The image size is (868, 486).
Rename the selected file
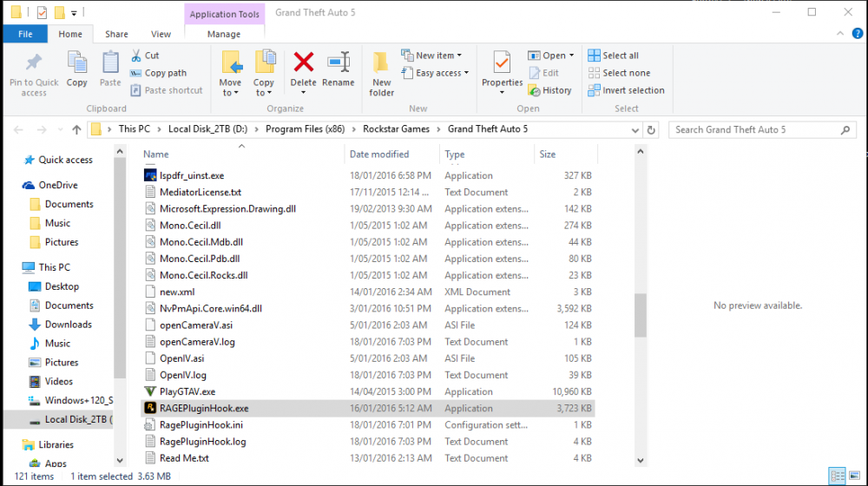[339, 69]
